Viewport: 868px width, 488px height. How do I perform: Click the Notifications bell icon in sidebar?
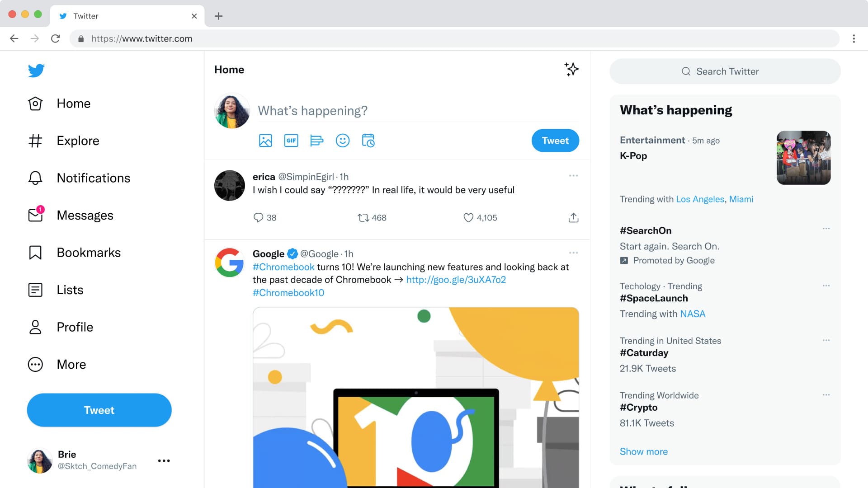pos(36,178)
